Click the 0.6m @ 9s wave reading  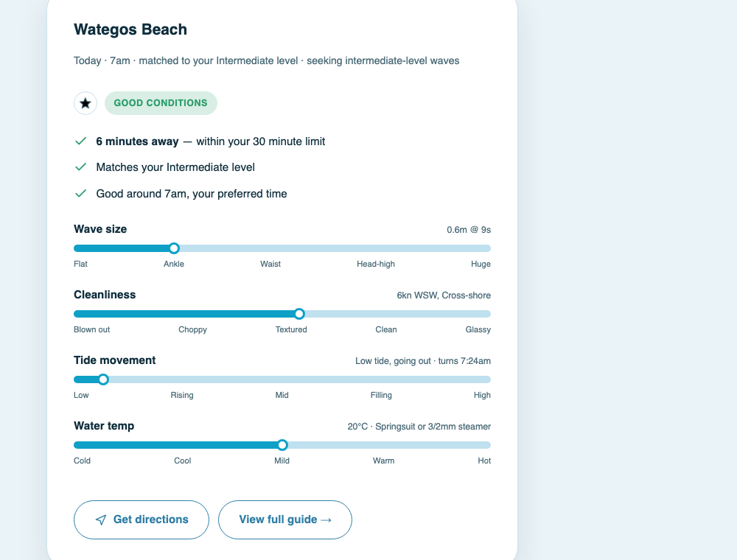[469, 230]
